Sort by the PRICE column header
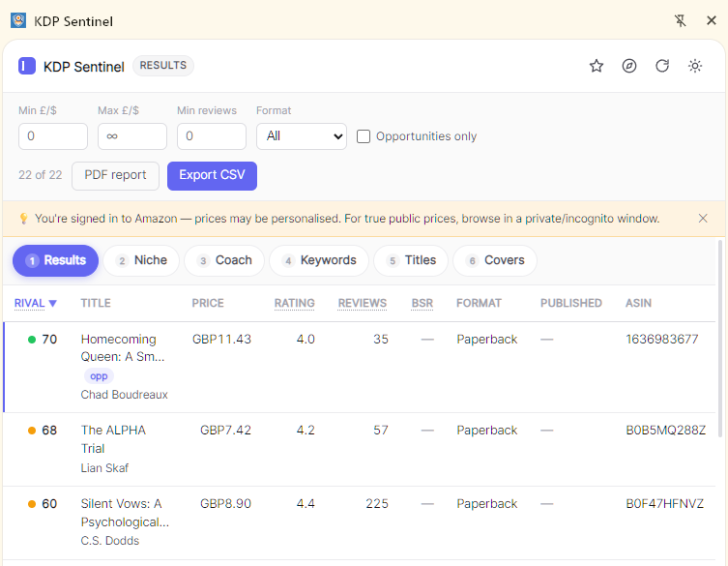The image size is (728, 566). tap(208, 303)
